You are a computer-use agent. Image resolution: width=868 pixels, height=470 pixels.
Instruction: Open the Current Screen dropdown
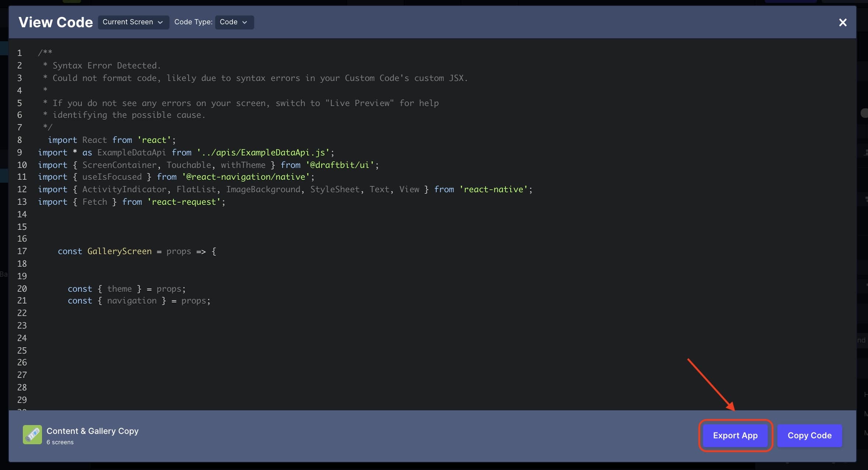(x=133, y=22)
